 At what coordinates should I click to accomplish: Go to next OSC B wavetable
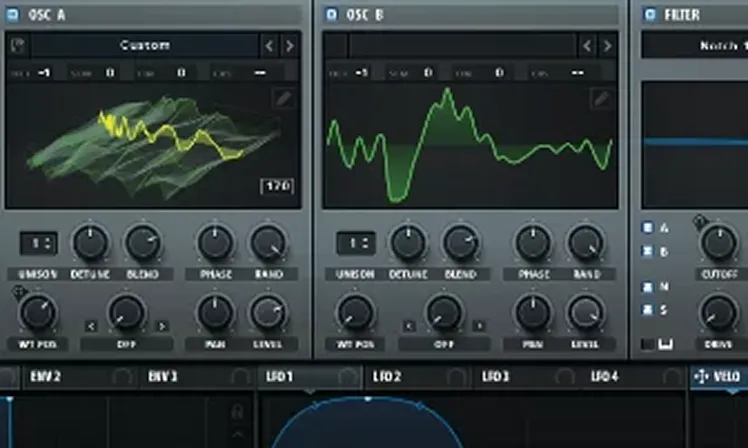[x=606, y=45]
